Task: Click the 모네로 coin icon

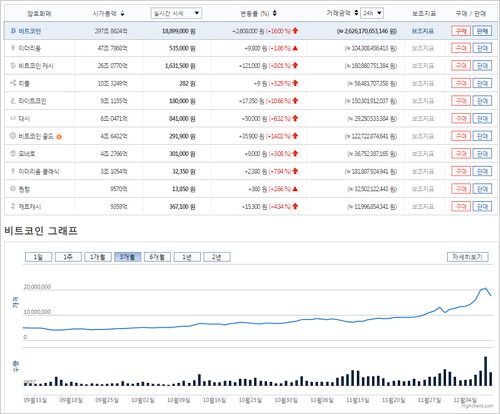Action: pyautogui.click(x=13, y=154)
